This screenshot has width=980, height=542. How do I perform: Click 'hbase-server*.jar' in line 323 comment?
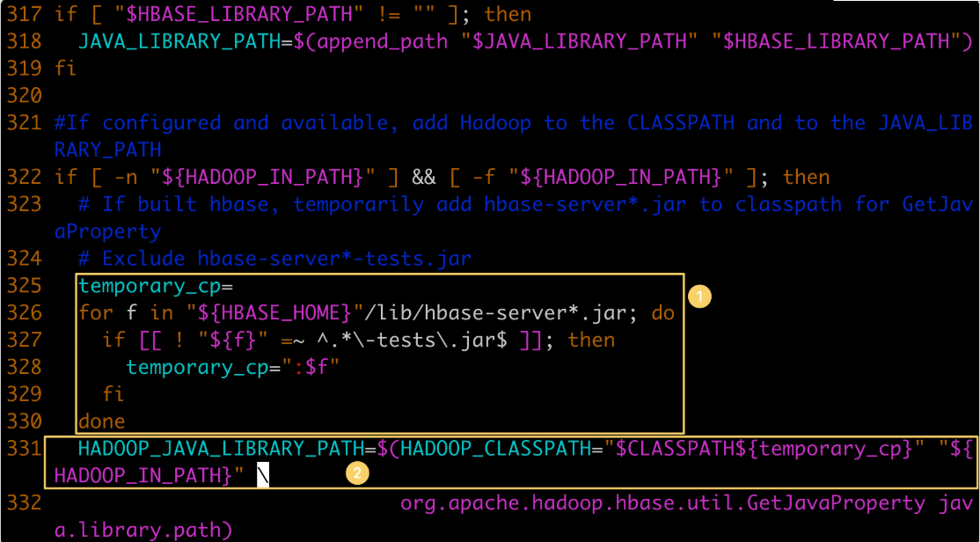click(x=585, y=204)
